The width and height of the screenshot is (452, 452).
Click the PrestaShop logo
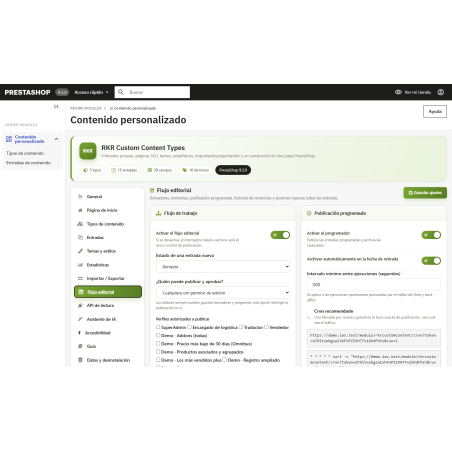click(27, 92)
